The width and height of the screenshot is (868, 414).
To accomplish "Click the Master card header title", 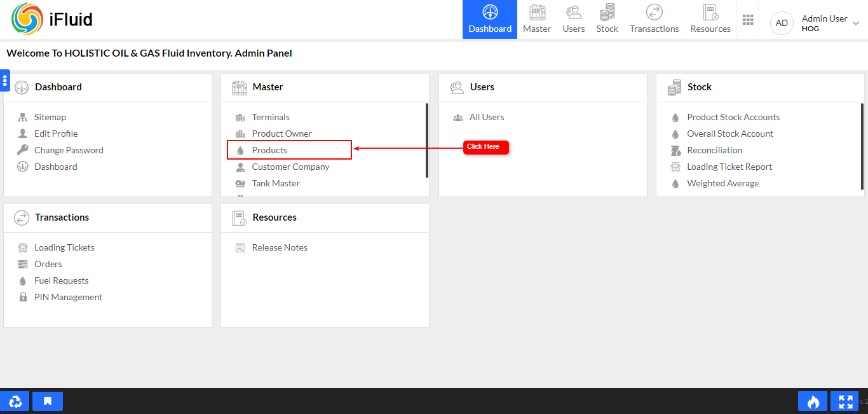I will [x=268, y=87].
